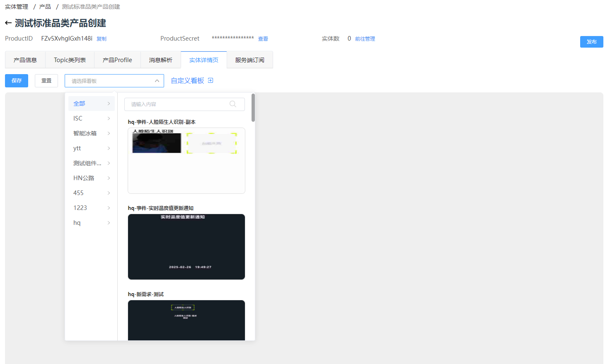Open the 产品Profile tab
The height and width of the screenshot is (364, 610).
[x=117, y=60]
